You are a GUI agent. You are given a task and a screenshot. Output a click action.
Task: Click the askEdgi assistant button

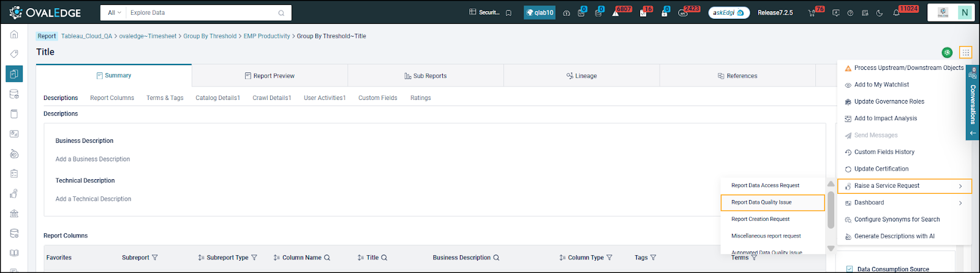pyautogui.click(x=728, y=12)
